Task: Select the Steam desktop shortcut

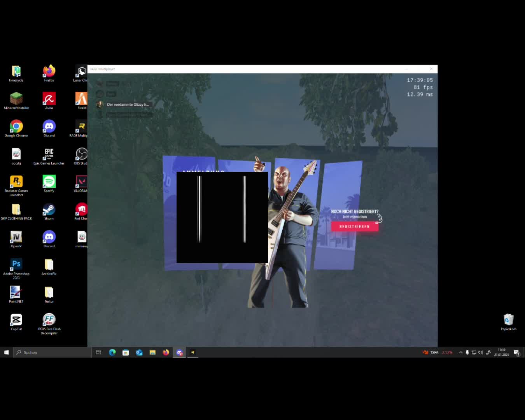Action: (x=49, y=212)
